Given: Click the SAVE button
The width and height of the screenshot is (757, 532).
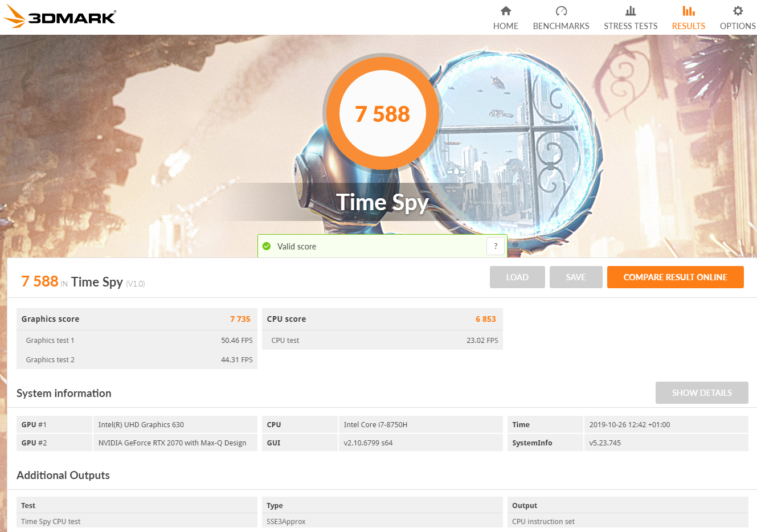Looking at the screenshot, I should [576, 277].
